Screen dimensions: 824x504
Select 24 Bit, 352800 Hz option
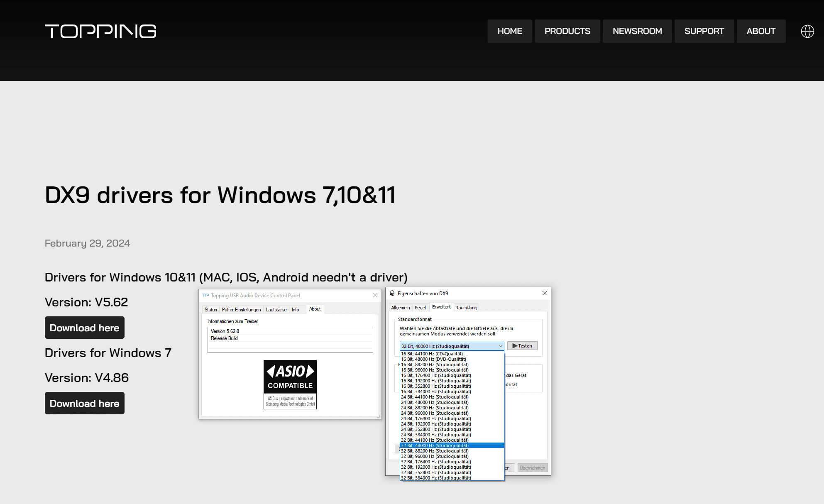pyautogui.click(x=452, y=429)
